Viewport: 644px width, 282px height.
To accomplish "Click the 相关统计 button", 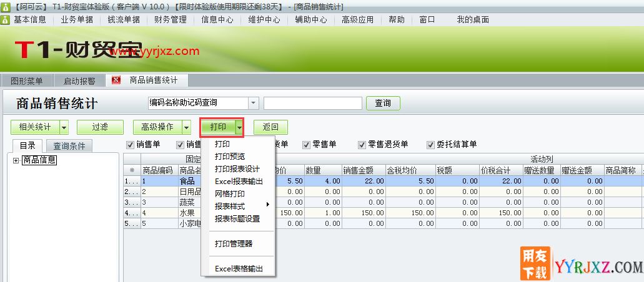I will click(36, 127).
